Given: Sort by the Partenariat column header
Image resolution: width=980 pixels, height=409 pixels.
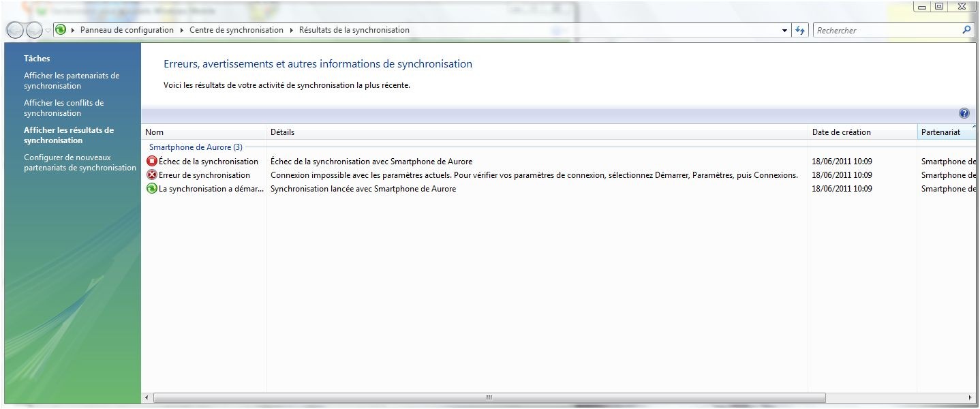Looking at the screenshot, I should (x=947, y=132).
